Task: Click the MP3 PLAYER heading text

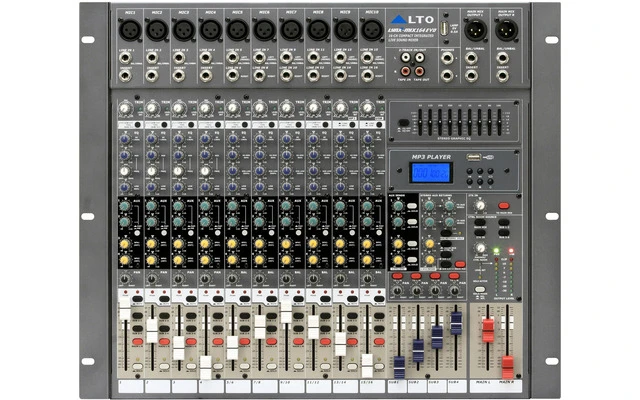Action: (x=431, y=157)
